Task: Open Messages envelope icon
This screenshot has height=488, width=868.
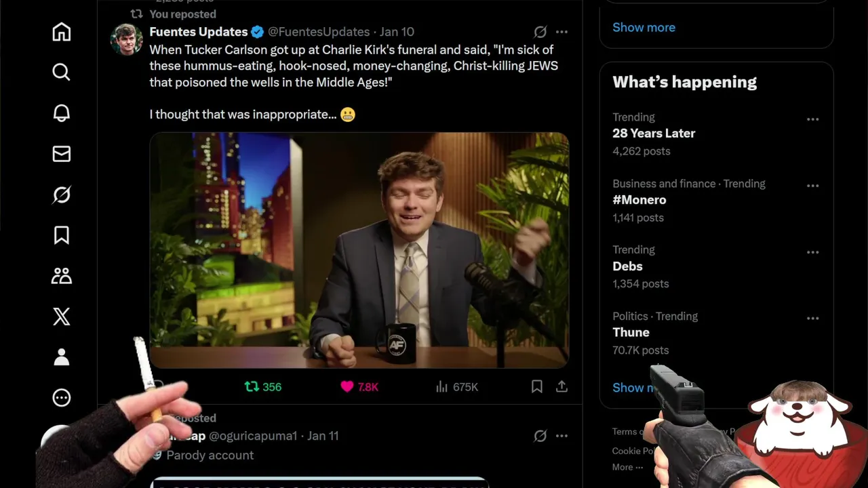Action: pos(62,154)
